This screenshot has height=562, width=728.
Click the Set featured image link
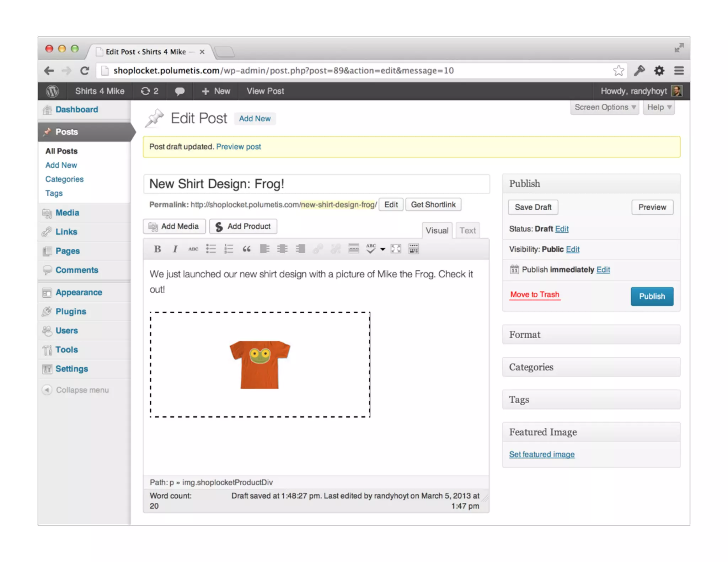click(x=541, y=454)
